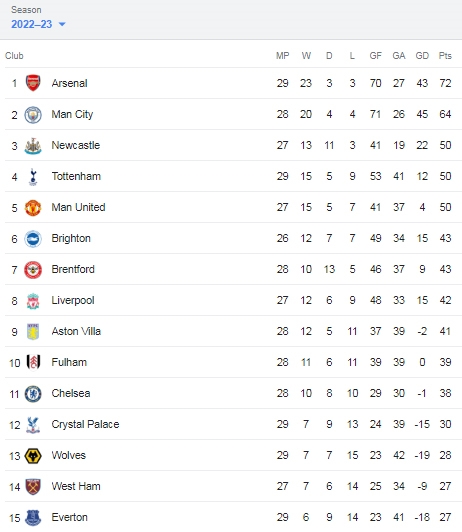Screen dimensions: 462x532
Task: Select the Fulham team name
Action: (x=69, y=362)
